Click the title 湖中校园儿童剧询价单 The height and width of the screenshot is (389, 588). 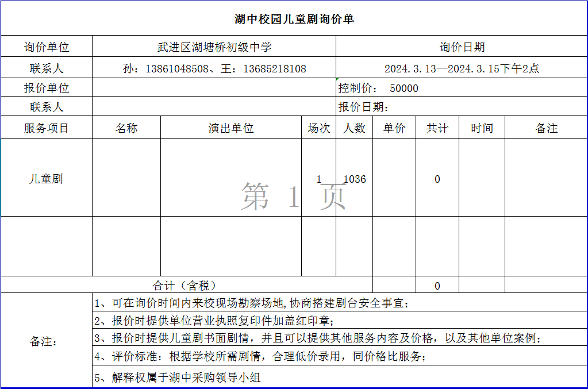click(x=294, y=19)
